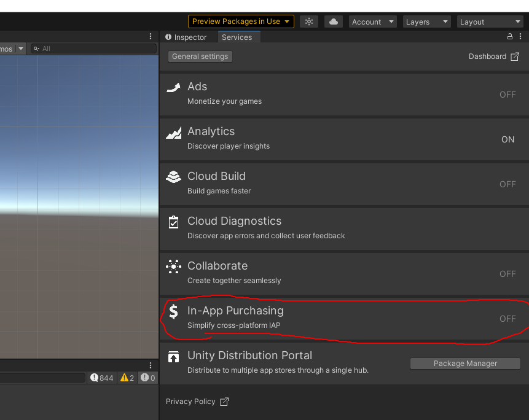
Task: Toggle the Ads OFF status
Action: click(507, 95)
